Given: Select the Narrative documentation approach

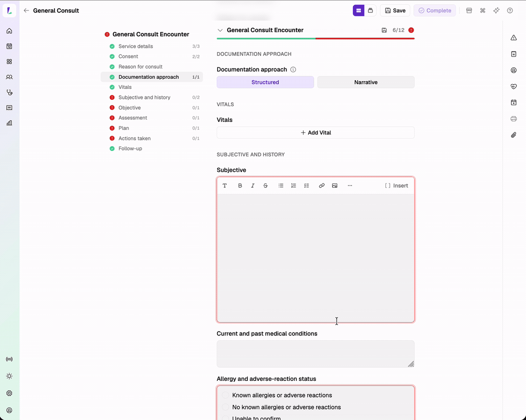Looking at the screenshot, I should coord(366,82).
